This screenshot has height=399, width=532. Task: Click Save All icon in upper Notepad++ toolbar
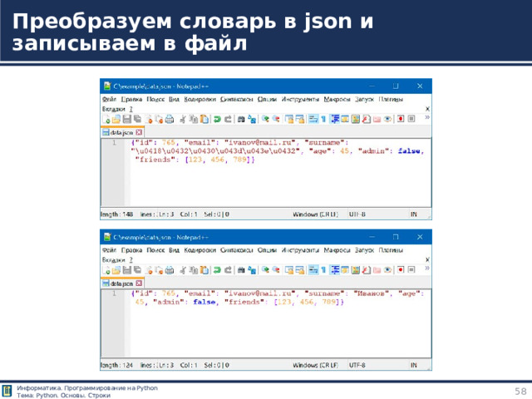[x=137, y=119]
